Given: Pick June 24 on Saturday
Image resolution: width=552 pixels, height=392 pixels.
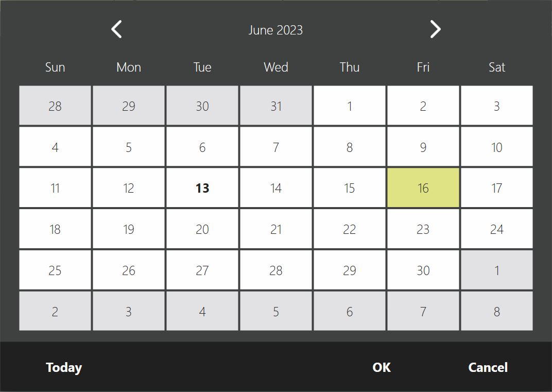Looking at the screenshot, I should 496,229.
